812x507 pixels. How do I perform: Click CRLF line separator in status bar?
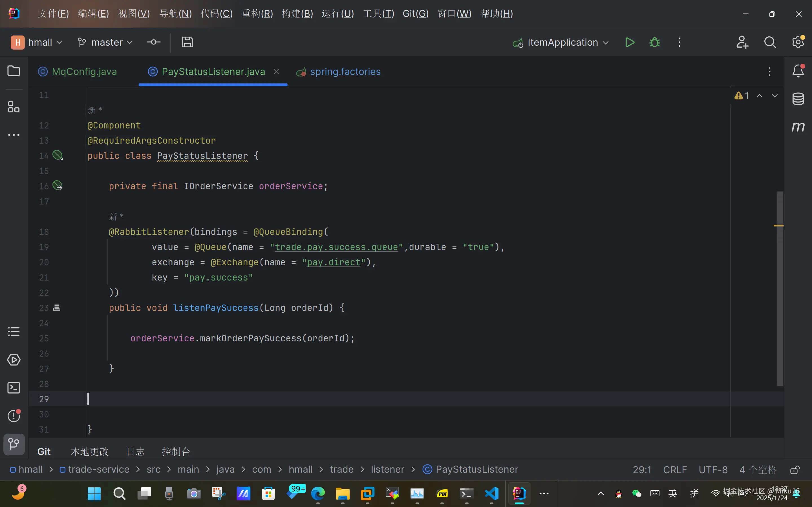pos(675,470)
